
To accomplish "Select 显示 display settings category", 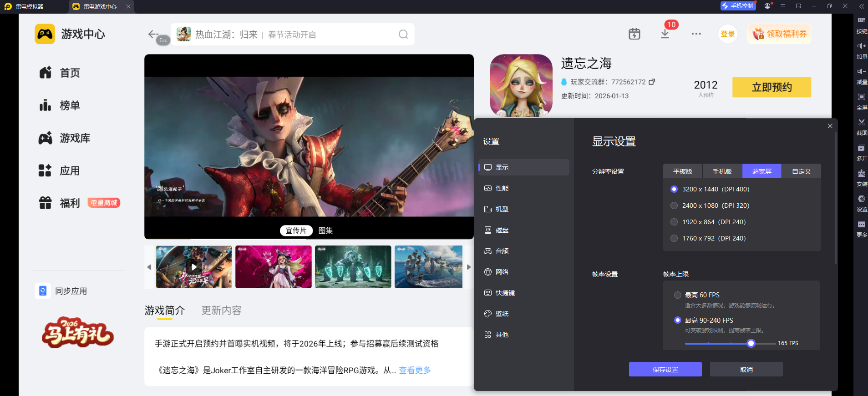I will pyautogui.click(x=524, y=167).
